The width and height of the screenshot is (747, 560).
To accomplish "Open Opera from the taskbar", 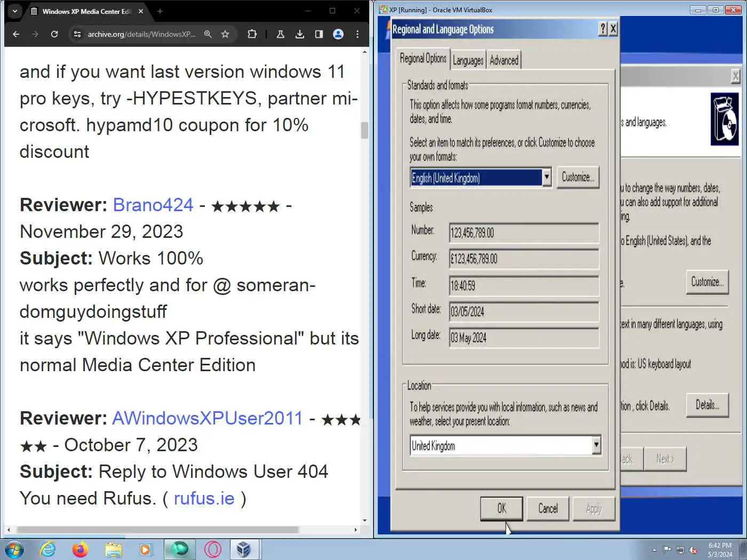I will 213,549.
